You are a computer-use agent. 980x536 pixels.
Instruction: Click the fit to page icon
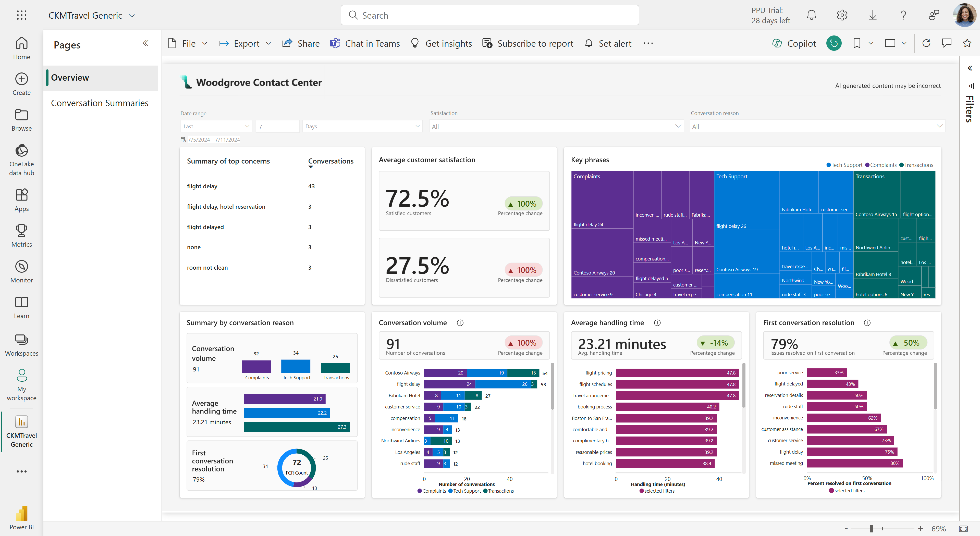pyautogui.click(x=963, y=528)
